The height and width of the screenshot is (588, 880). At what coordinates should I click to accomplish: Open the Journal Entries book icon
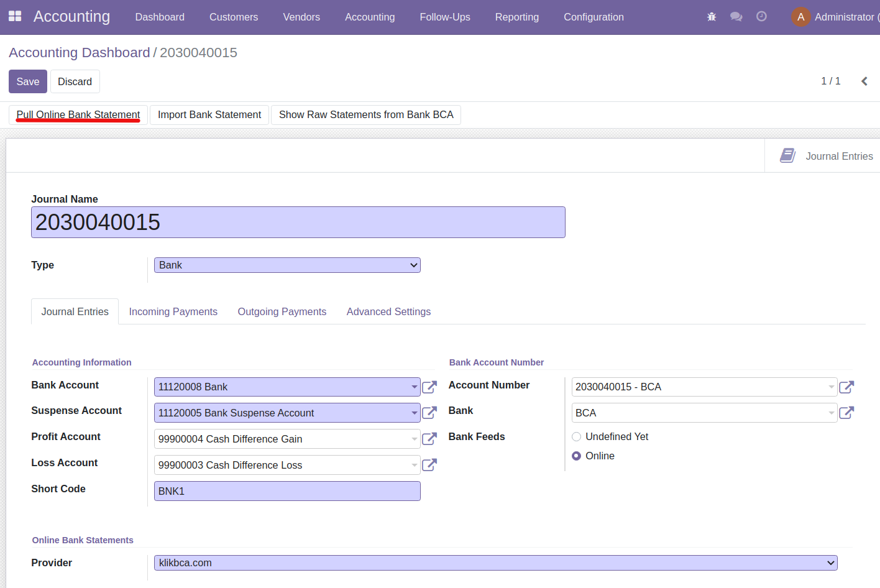click(787, 155)
